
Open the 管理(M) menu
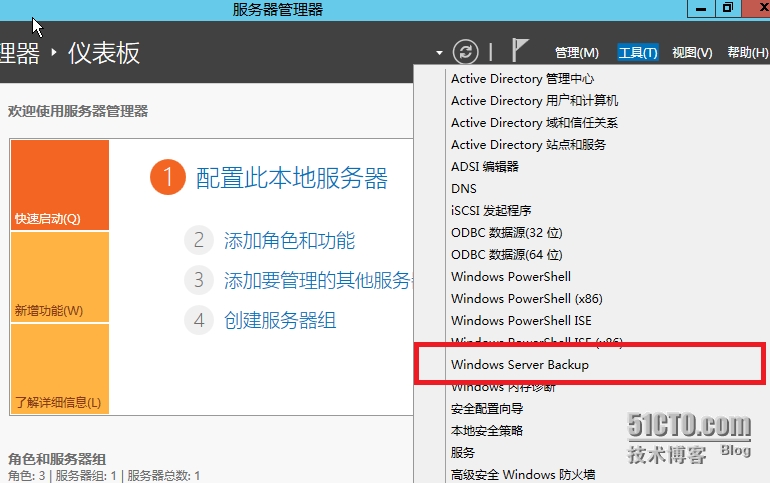coord(577,53)
